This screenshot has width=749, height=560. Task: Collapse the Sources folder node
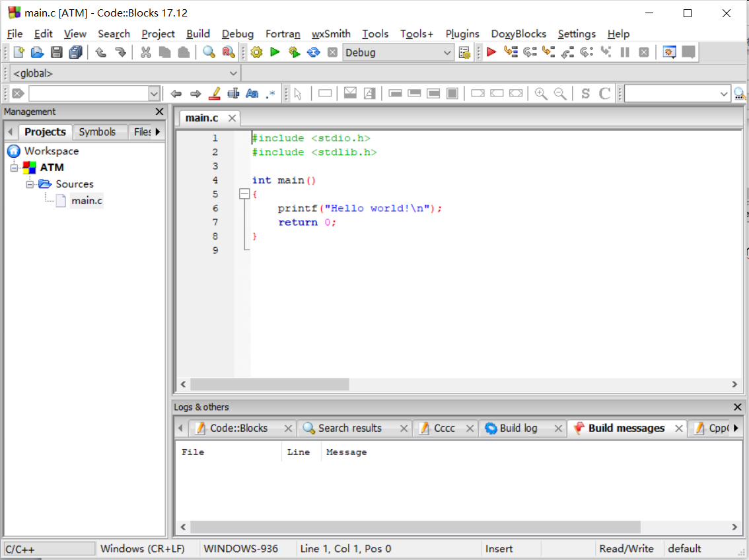point(30,184)
